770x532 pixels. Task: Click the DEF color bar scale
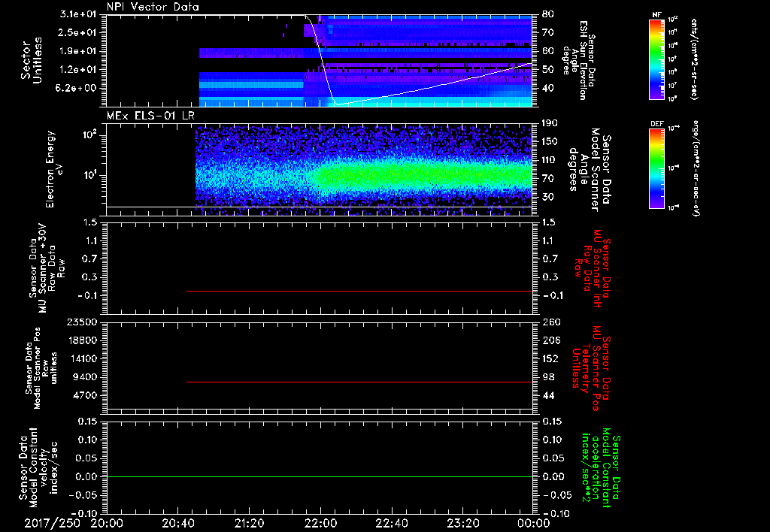tap(657, 168)
